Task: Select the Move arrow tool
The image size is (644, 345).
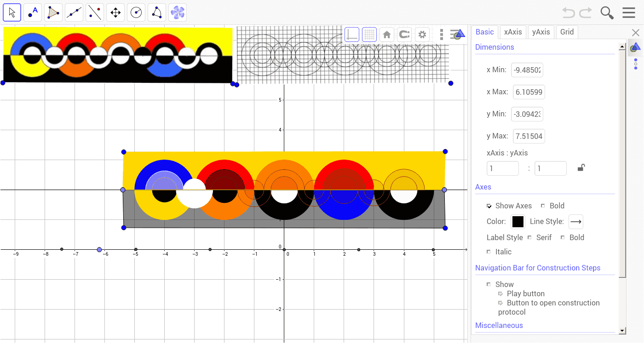Action: [12, 12]
